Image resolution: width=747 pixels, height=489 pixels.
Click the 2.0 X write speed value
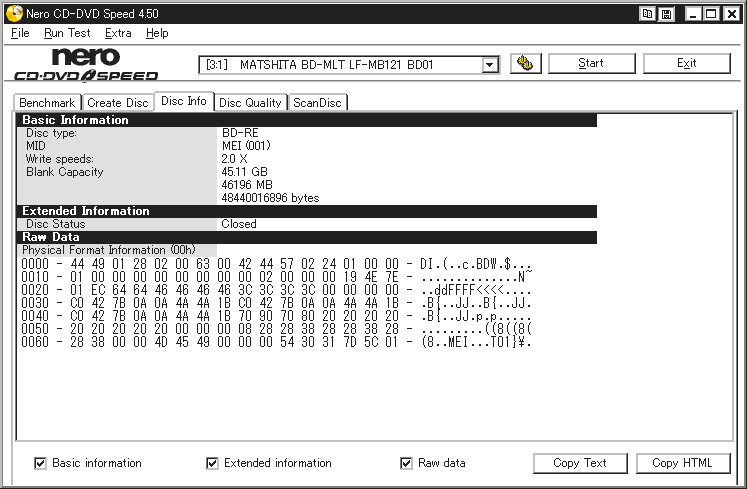[234, 159]
